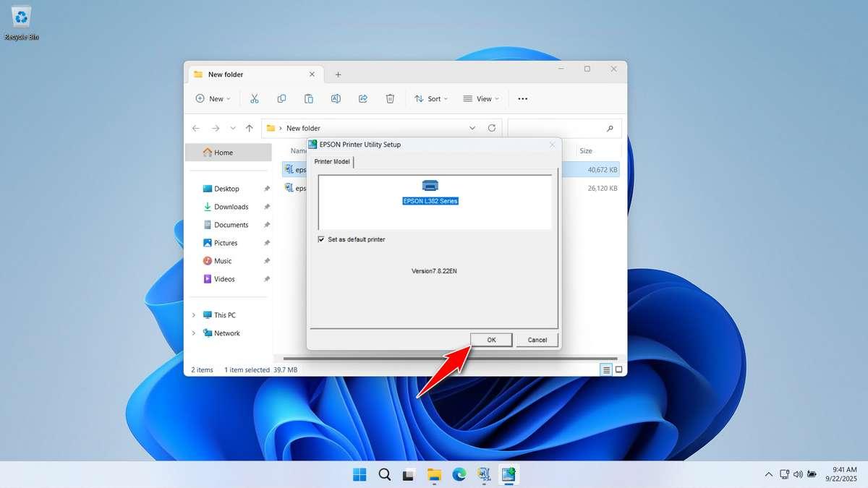Expand the Network tree item
This screenshot has height=488, width=868.
(x=193, y=333)
